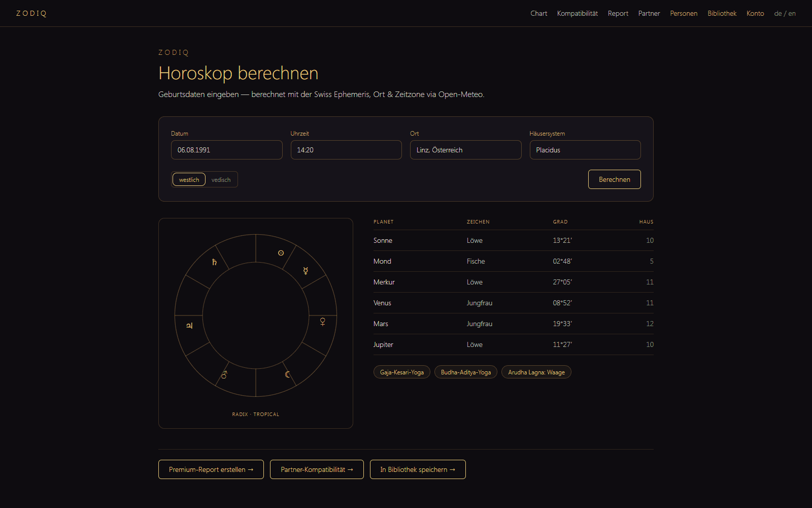Open the Personen section
This screenshot has height=508, width=812.
[684, 13]
